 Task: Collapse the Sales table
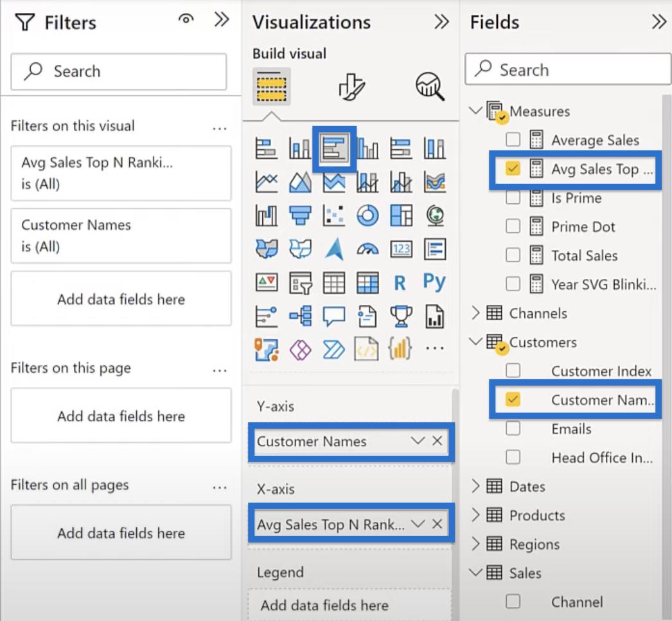[475, 573]
